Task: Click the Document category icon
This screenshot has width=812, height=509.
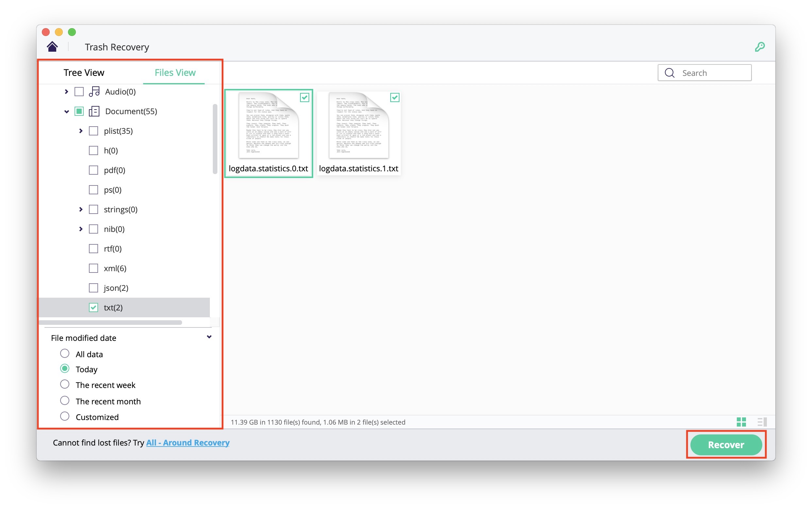Action: tap(94, 111)
